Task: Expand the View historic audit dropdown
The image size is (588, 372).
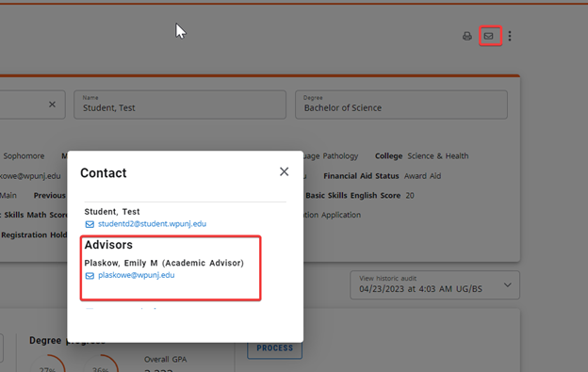Action: pos(434,285)
